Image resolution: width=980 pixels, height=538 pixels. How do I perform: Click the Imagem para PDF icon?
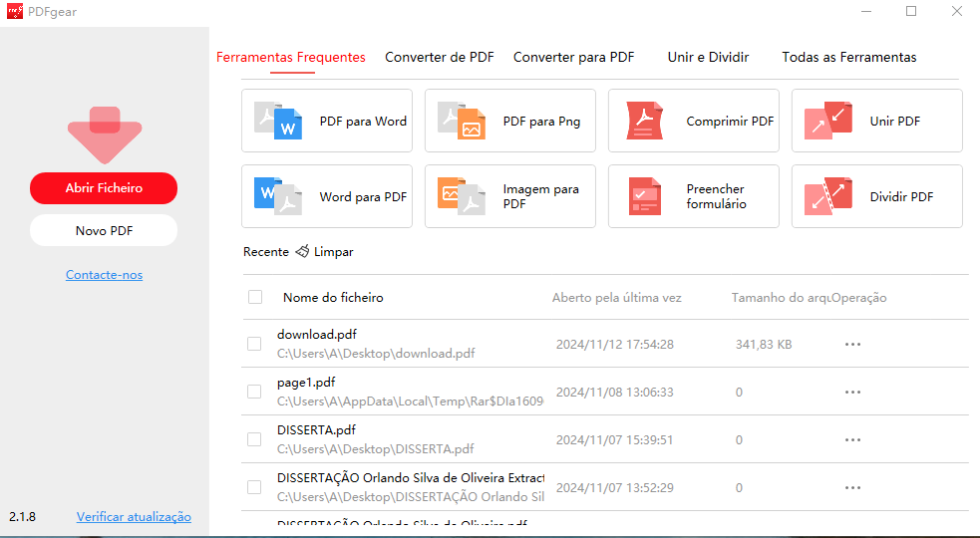[x=462, y=196]
